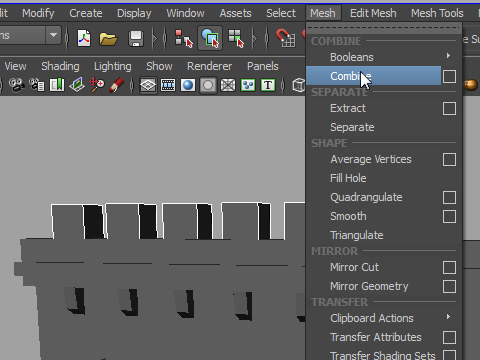Toggle the gate mask icon
The image size is (480, 360).
point(208,85)
